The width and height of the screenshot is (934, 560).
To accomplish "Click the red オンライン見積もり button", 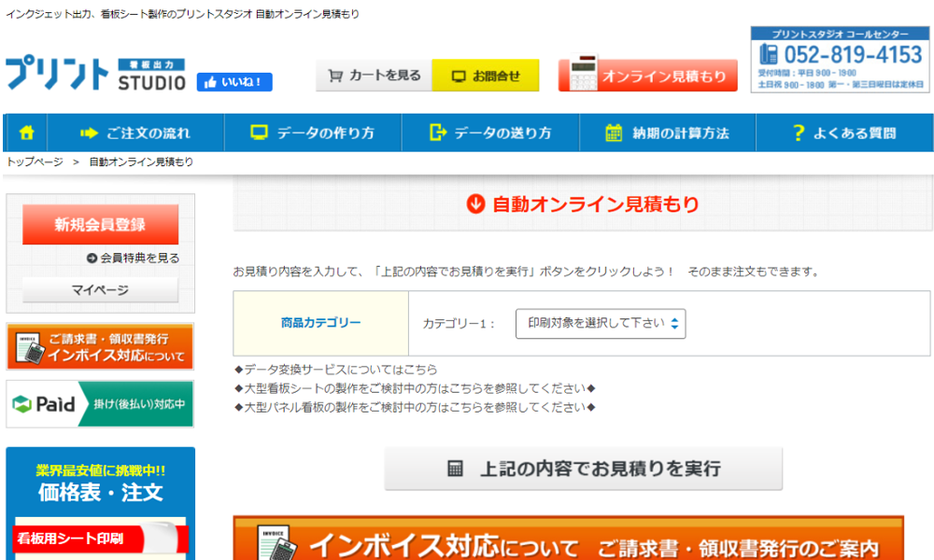I will 648,75.
